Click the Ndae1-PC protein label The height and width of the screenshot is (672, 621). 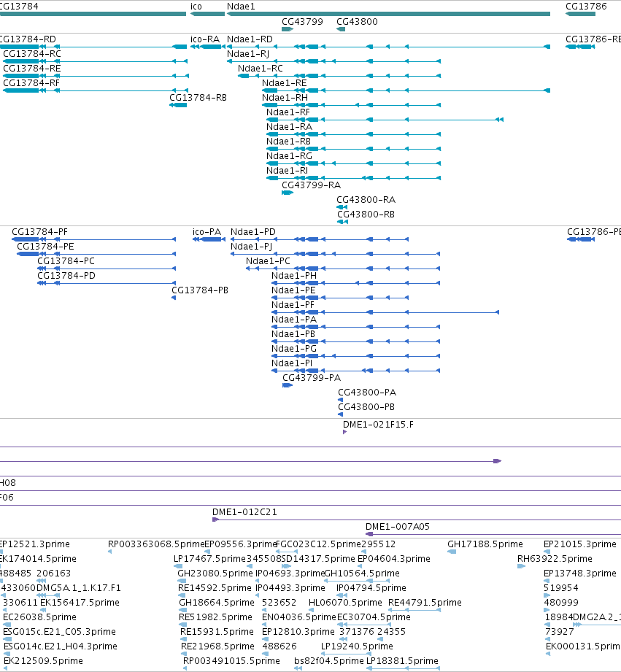click(269, 261)
